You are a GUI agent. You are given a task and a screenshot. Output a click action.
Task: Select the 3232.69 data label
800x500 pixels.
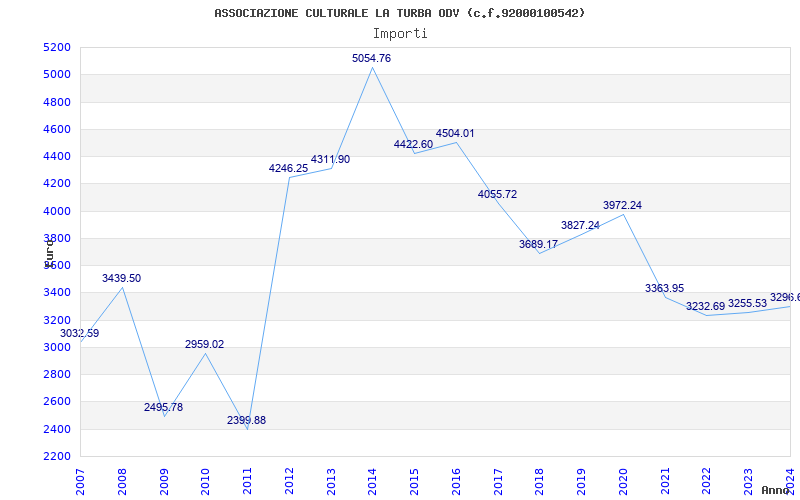coord(706,306)
